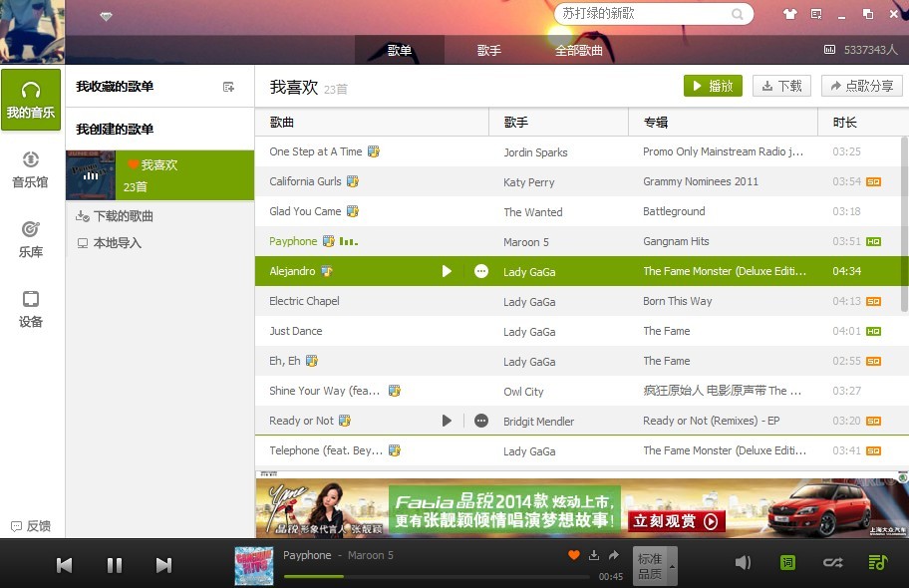Click the now-playing album cover
Viewport: 909px width, 588px height.
click(254, 565)
